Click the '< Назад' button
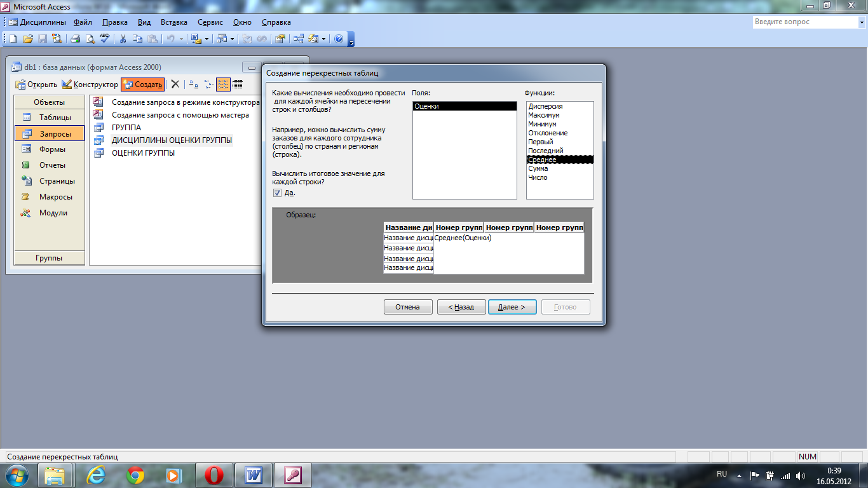The height and width of the screenshot is (488, 868). pos(461,307)
